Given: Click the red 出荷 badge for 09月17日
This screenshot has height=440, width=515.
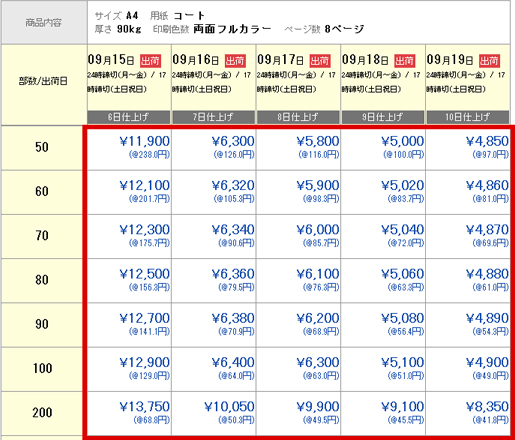Looking at the screenshot, I should pos(320,61).
